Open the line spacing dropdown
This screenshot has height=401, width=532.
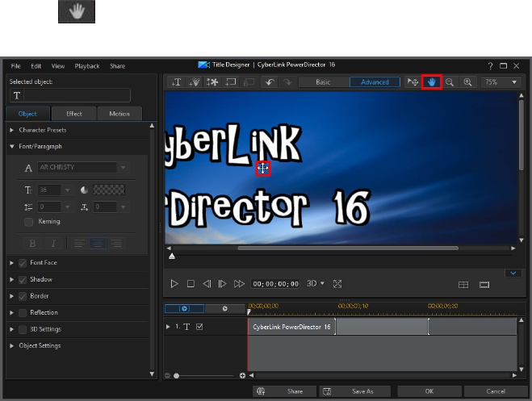[68, 207]
